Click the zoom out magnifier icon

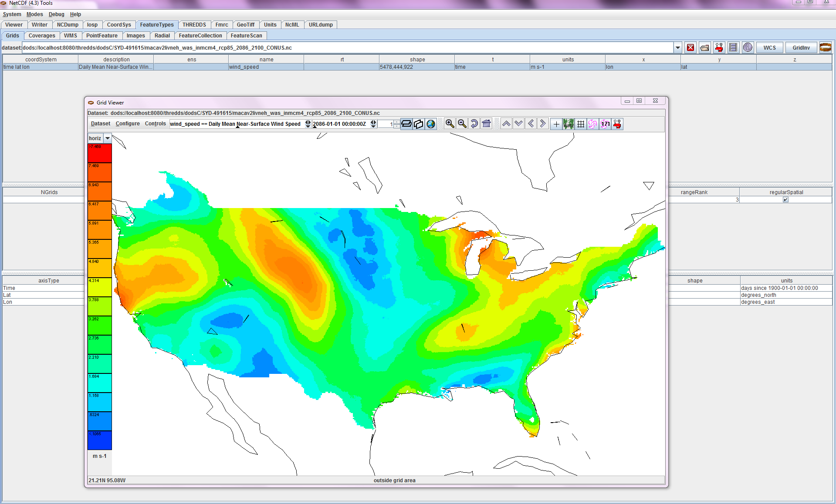click(x=462, y=124)
